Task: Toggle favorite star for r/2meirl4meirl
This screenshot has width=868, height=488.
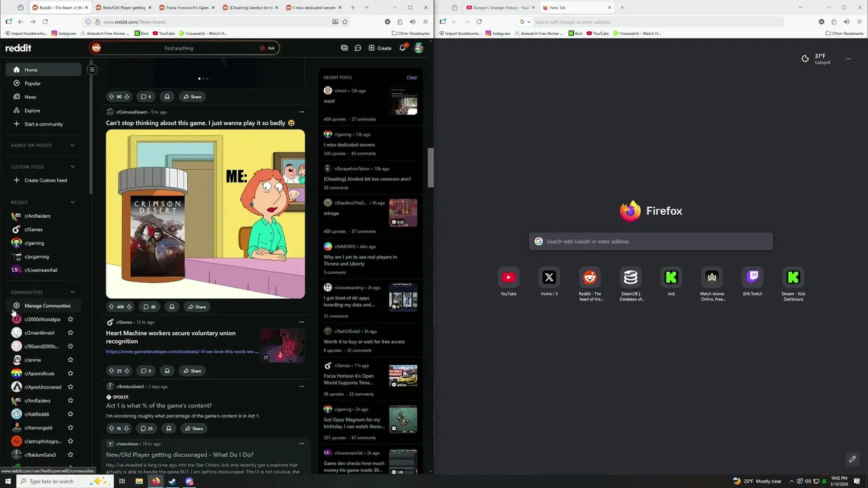Action: 71,333
